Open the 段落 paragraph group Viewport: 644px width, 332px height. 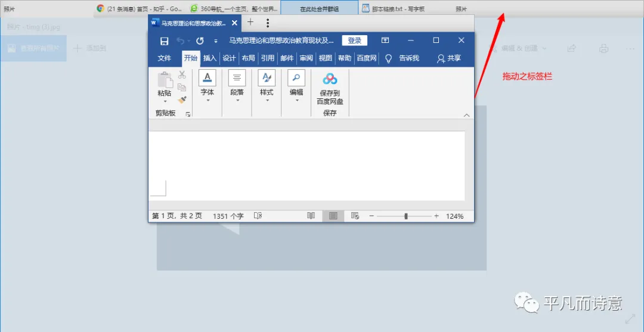point(237,86)
